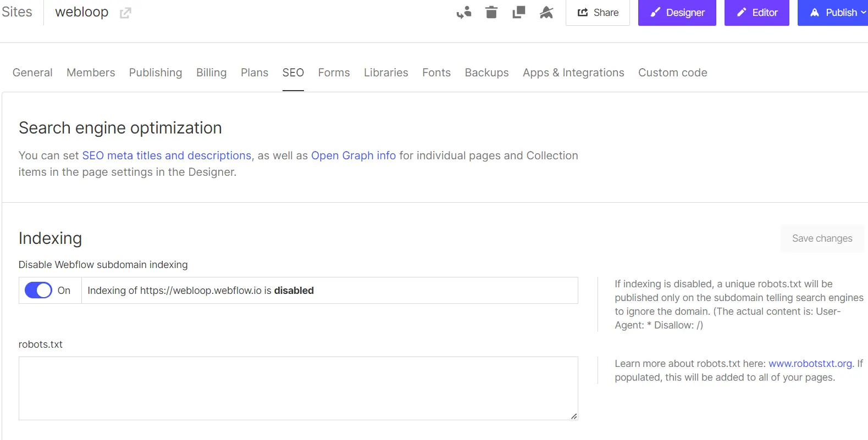This screenshot has width=868, height=440.
Task: Visit www.robotstxt.org link
Action: (810, 364)
